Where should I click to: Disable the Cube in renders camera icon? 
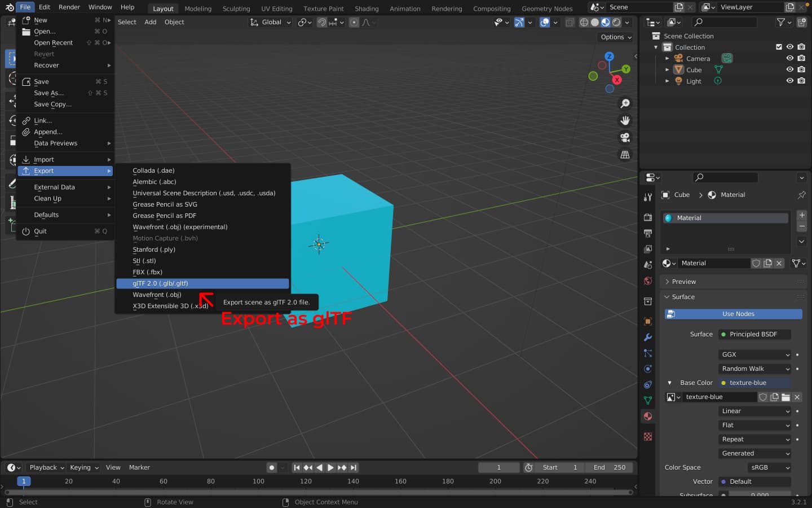point(801,69)
